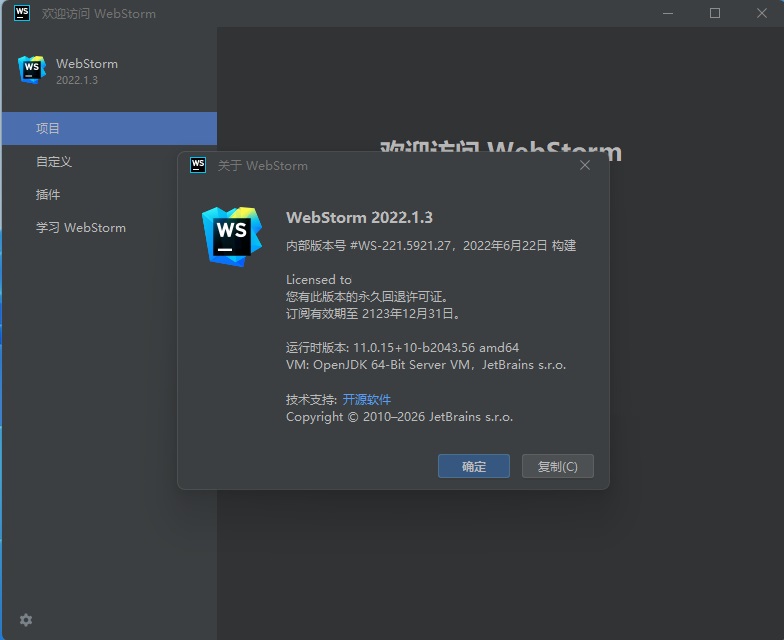Maximize the WebStorm welcome window

715,13
